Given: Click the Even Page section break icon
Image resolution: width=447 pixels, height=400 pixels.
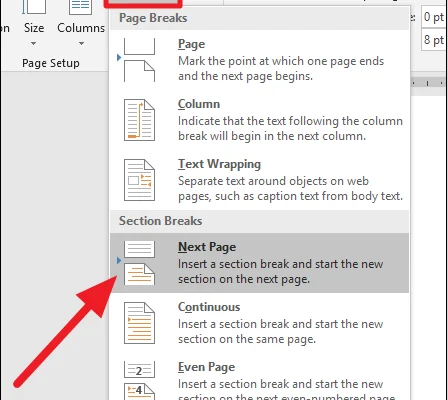Looking at the screenshot, I should tap(139, 381).
